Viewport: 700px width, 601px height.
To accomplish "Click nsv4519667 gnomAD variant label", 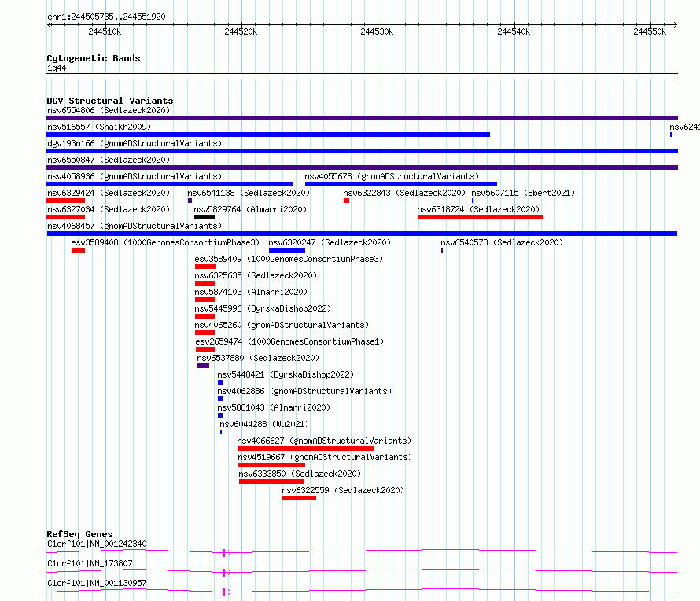I will [x=325, y=457].
